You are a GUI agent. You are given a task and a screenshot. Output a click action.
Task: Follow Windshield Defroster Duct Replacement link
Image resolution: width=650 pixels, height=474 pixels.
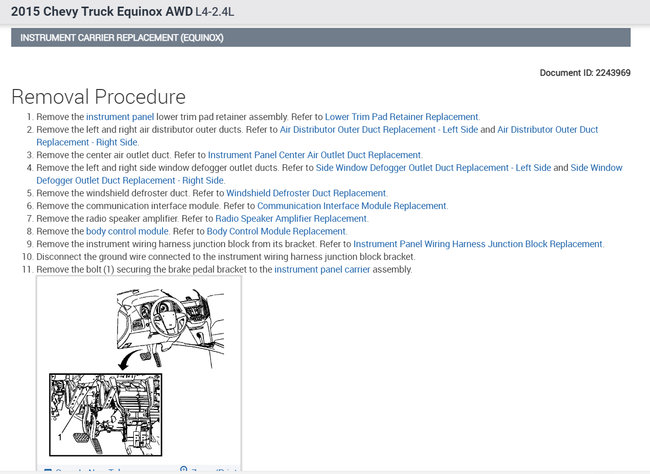[306, 193]
